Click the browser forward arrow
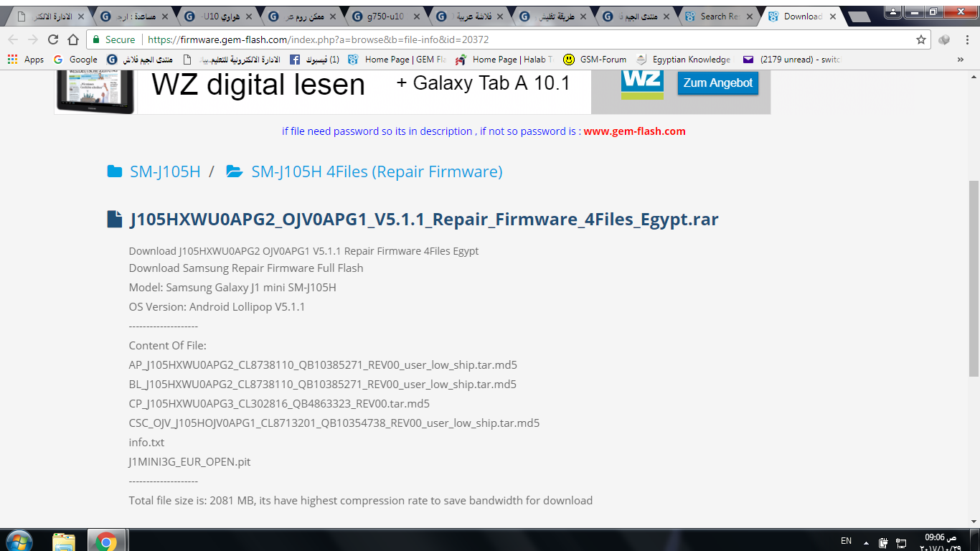The height and width of the screenshot is (551, 980). [x=33, y=40]
